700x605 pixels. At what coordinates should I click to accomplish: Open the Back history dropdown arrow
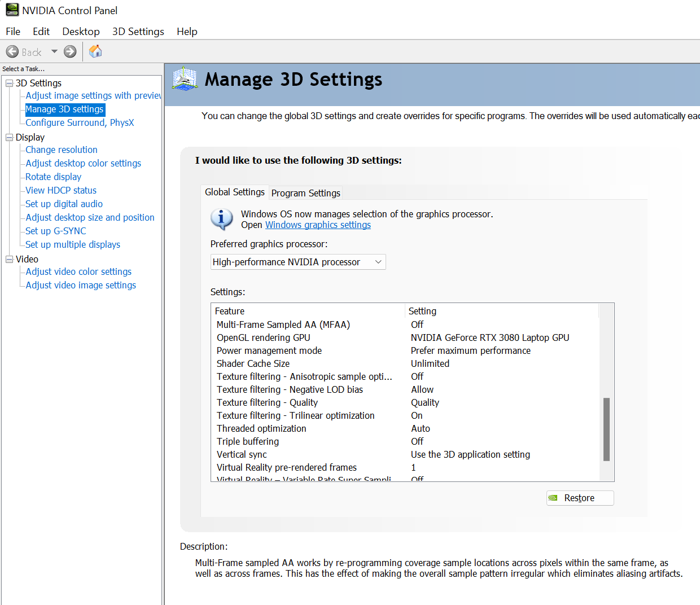(x=54, y=51)
